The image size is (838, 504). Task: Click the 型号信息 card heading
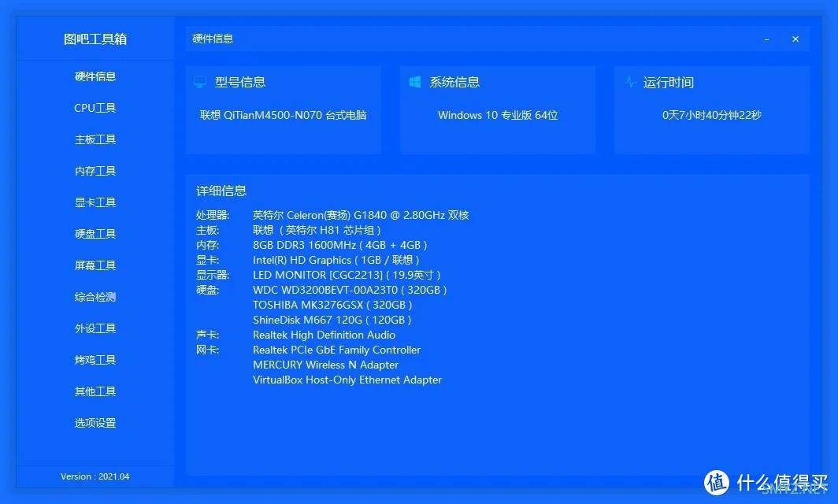click(x=240, y=82)
